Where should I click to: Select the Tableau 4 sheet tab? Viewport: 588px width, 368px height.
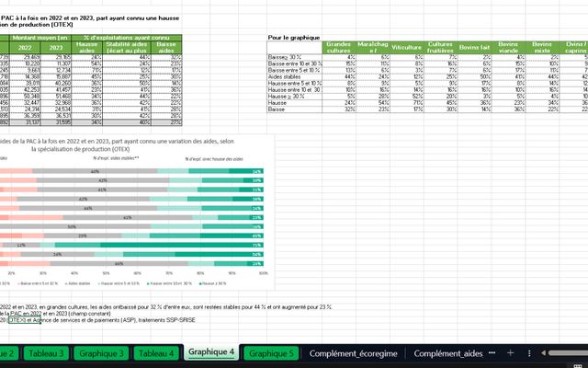pyautogui.click(x=156, y=353)
